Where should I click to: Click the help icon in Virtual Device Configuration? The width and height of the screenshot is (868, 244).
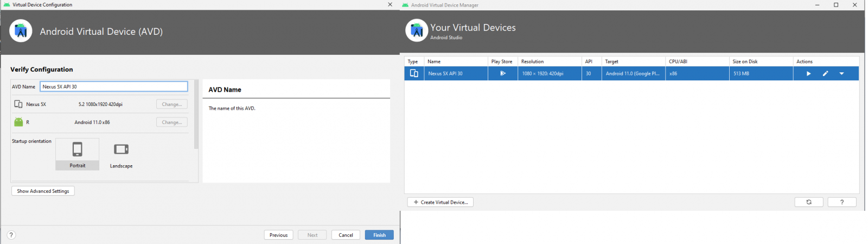(x=11, y=235)
